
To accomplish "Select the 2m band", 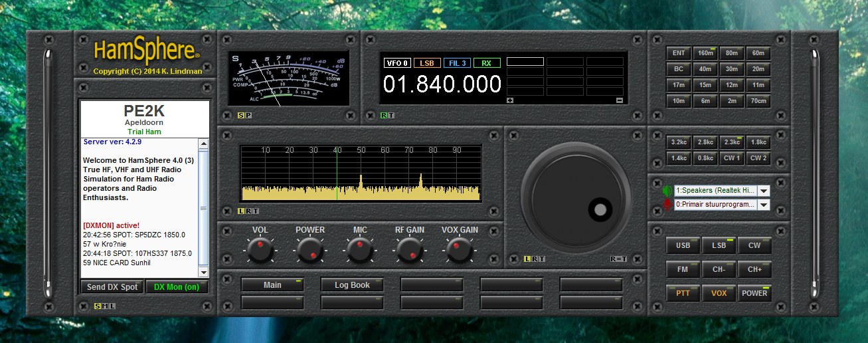I will click(x=732, y=101).
